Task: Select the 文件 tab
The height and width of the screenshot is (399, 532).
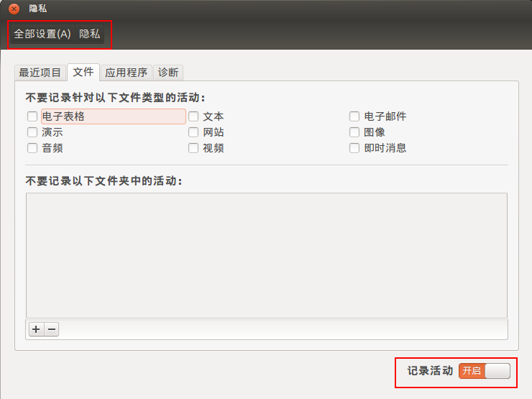Action: 83,72
